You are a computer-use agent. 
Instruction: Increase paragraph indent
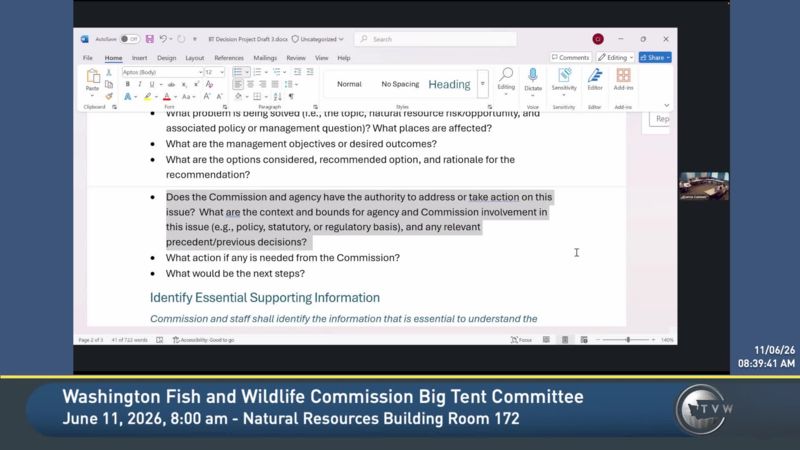[x=310, y=72]
